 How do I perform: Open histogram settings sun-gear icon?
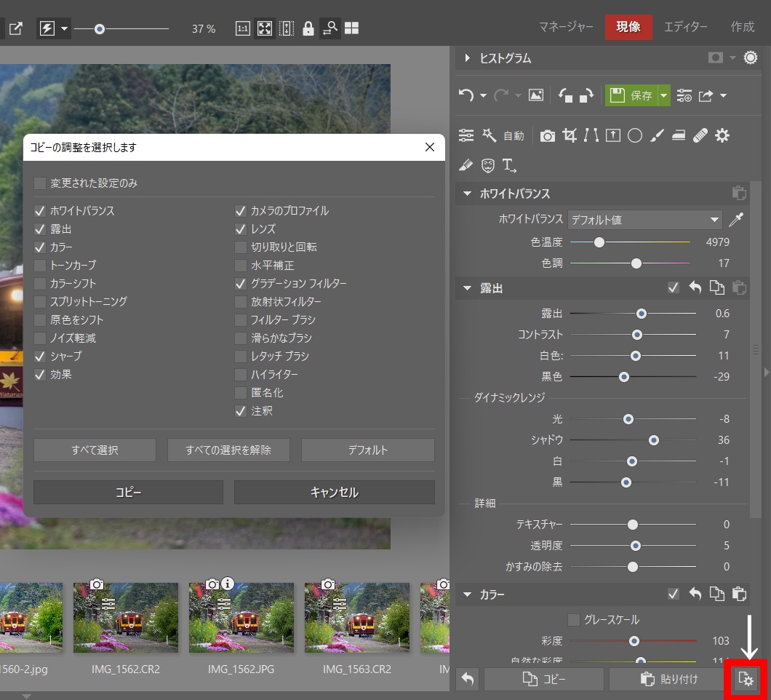tap(751, 57)
